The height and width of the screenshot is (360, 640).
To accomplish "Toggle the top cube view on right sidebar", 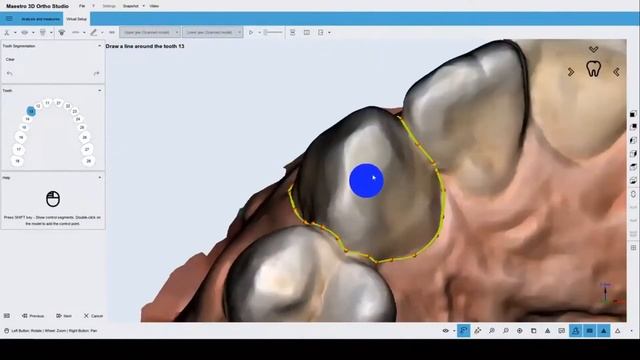I will pos(633,114).
